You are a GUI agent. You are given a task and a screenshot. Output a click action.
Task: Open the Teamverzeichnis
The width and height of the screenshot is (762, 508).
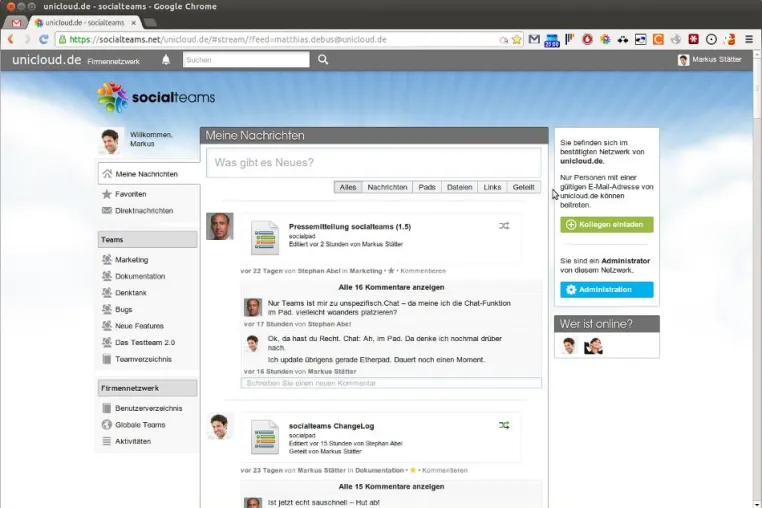pyautogui.click(x=143, y=359)
